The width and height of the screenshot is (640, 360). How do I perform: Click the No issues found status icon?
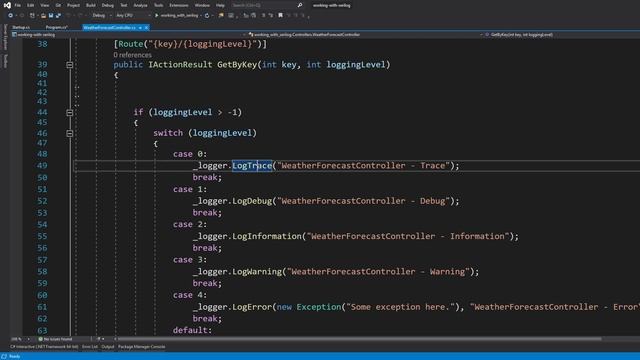pyautogui.click(x=40, y=339)
